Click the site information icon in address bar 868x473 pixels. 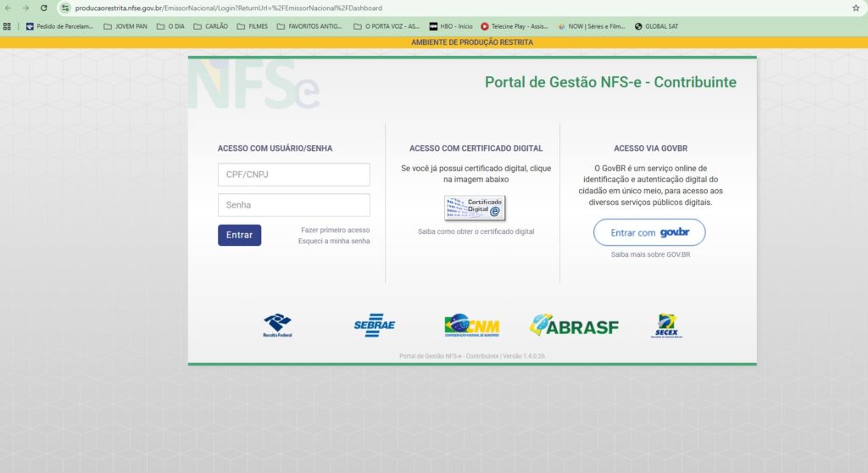point(65,8)
